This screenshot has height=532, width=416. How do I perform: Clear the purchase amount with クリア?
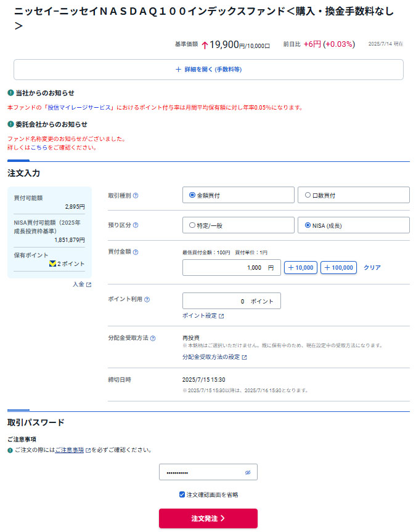pos(372,268)
